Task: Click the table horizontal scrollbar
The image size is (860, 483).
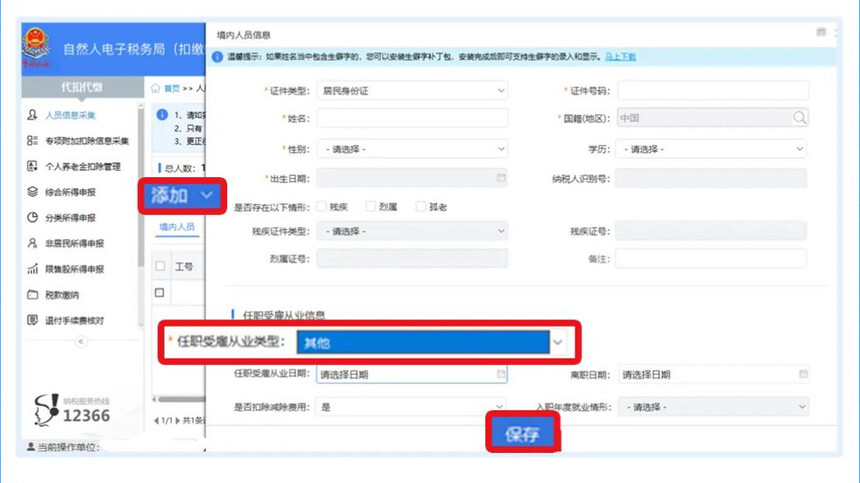Action: 181,399
